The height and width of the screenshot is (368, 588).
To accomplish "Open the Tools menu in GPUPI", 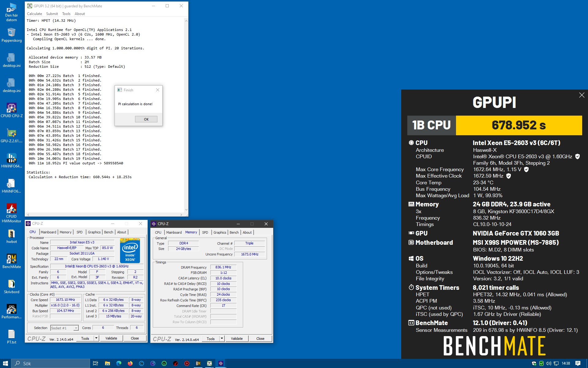I will [66, 14].
